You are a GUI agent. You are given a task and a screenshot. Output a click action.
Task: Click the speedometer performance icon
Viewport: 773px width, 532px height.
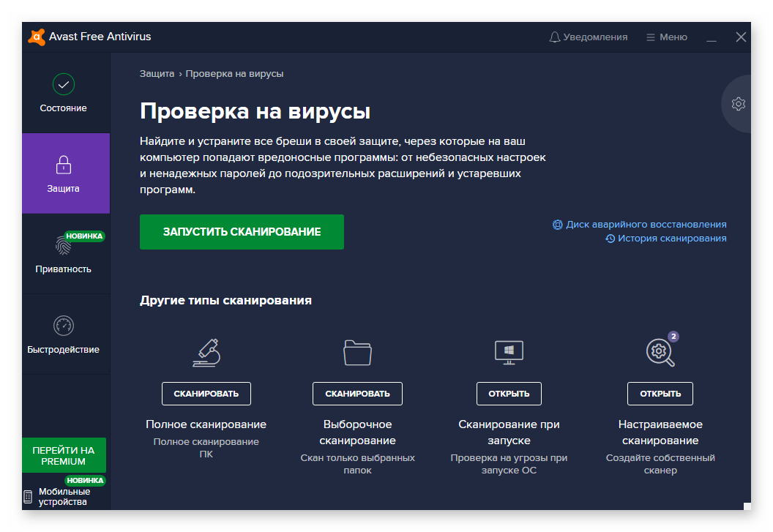point(64,326)
